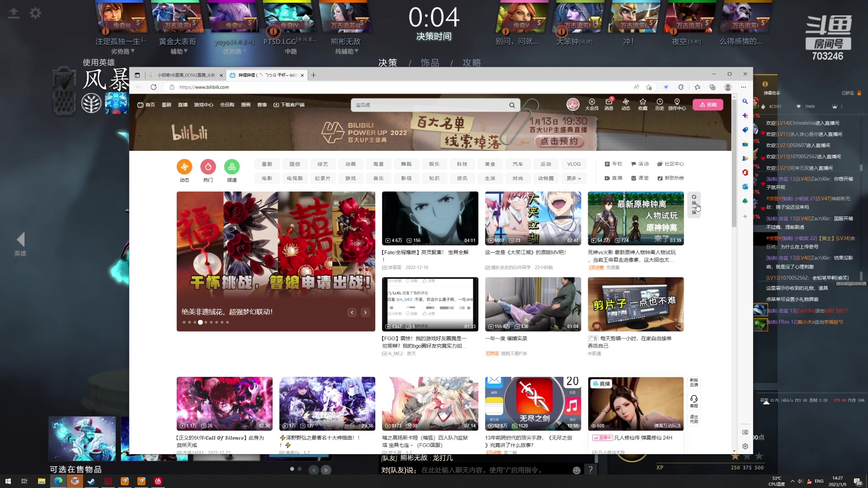Open 下载客户端 link

point(289,105)
